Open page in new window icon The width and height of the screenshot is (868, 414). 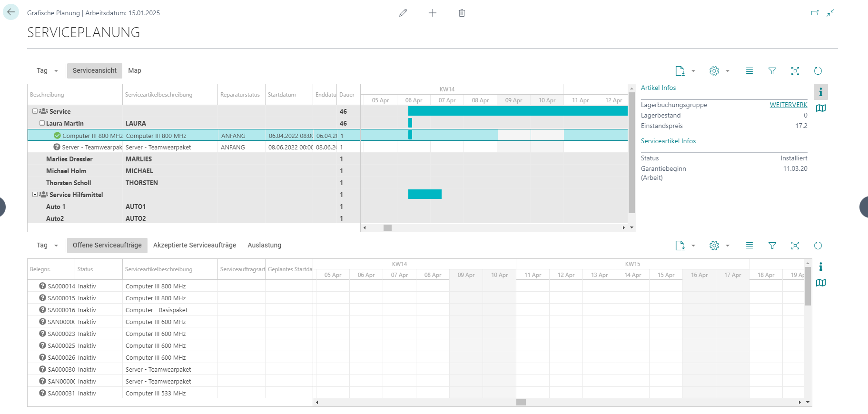click(815, 13)
